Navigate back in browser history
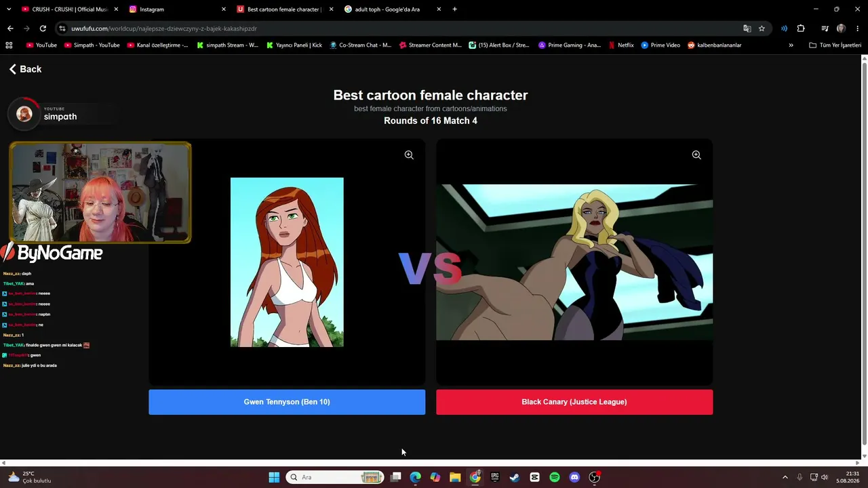This screenshot has width=868, height=488. pyautogui.click(x=10, y=28)
